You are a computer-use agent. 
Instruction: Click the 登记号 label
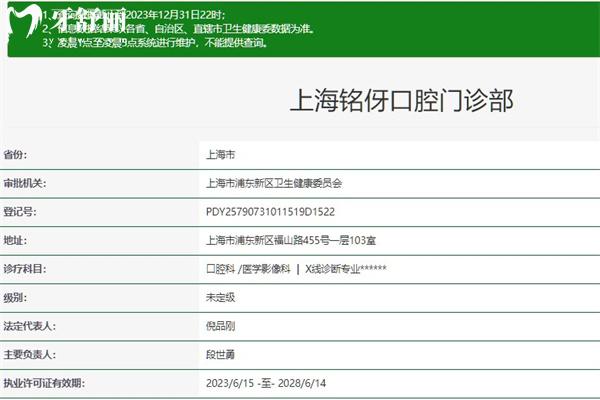[20, 212]
